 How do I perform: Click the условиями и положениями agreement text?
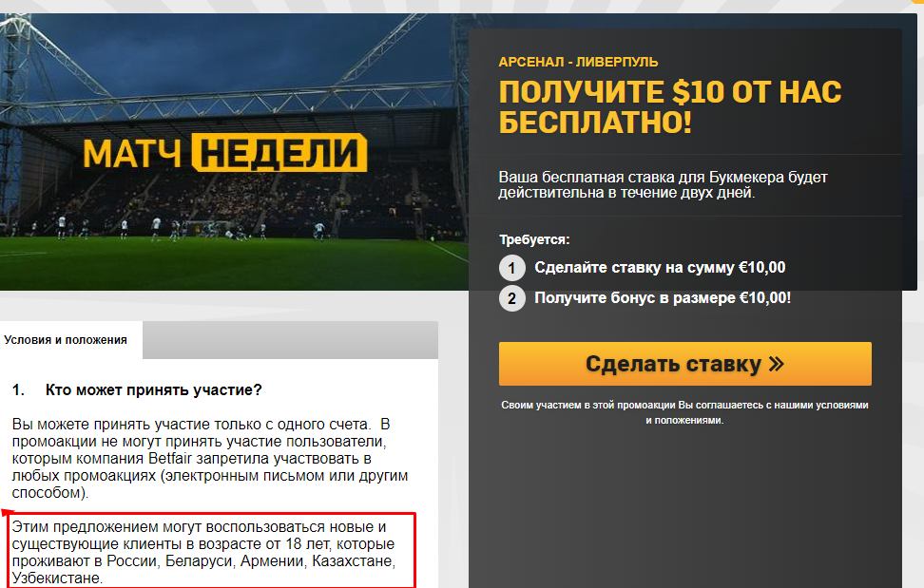(684, 412)
